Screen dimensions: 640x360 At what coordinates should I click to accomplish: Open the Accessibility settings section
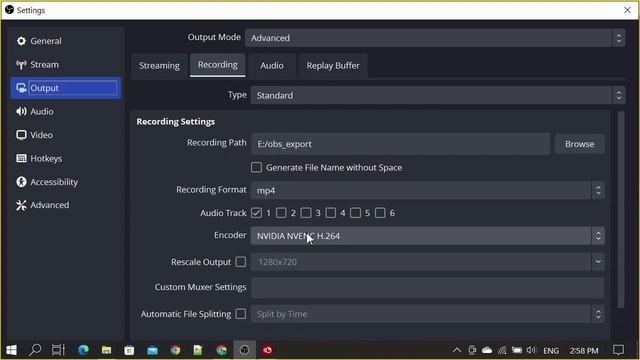coord(66,182)
